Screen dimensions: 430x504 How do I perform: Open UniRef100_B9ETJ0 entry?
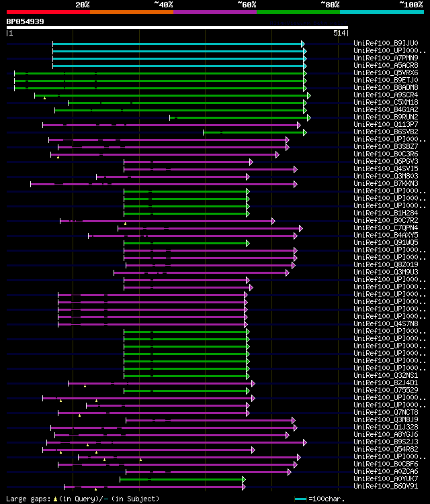386,81
